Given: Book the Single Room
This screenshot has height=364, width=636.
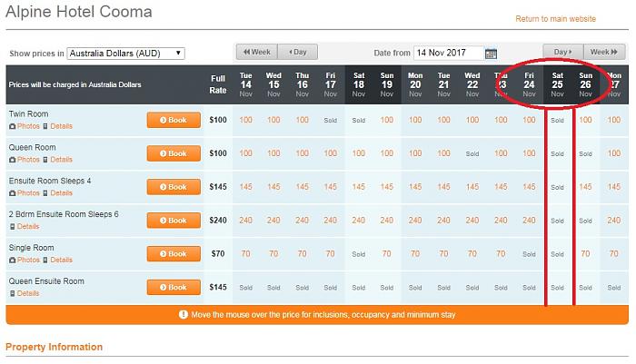Looking at the screenshot, I should [x=174, y=254].
